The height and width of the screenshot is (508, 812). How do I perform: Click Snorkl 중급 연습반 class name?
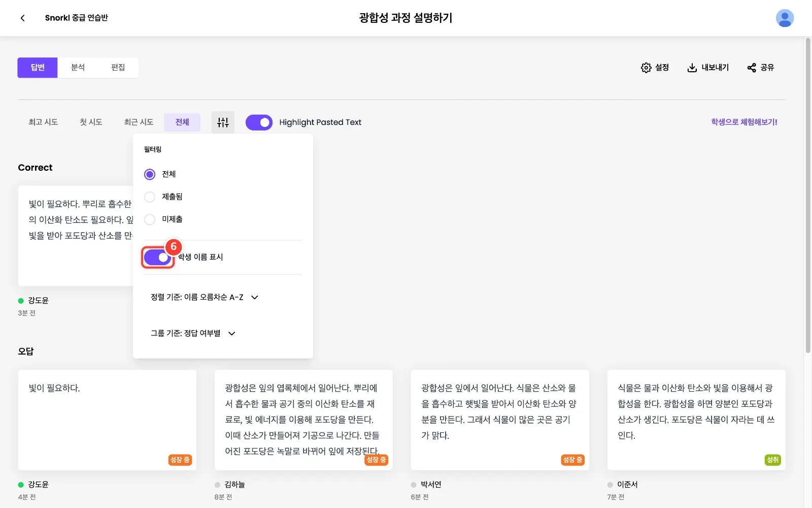77,18
